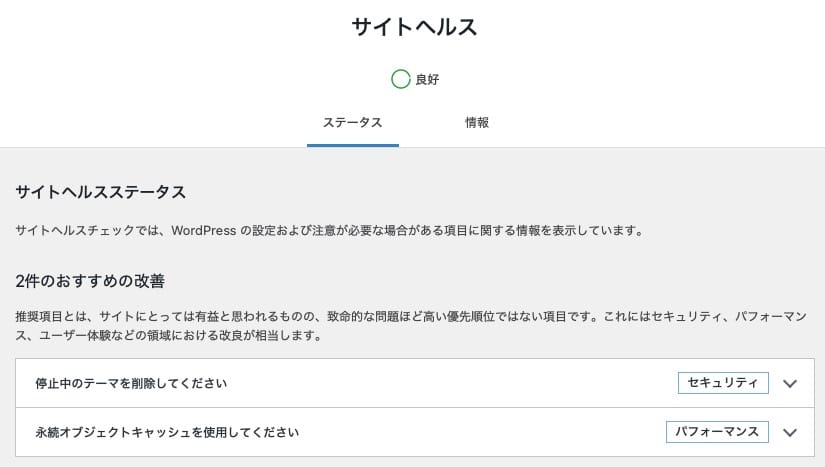Click the 良好 status label

point(427,80)
